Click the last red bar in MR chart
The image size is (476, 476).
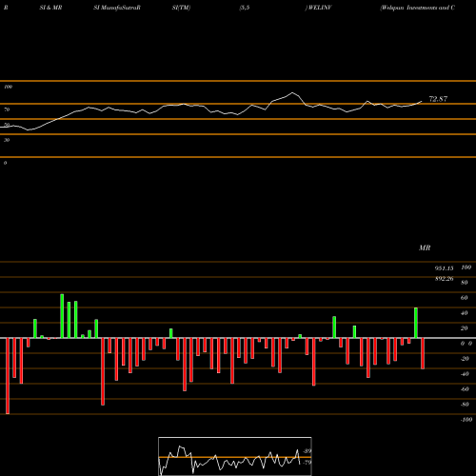pyautogui.click(x=423, y=353)
